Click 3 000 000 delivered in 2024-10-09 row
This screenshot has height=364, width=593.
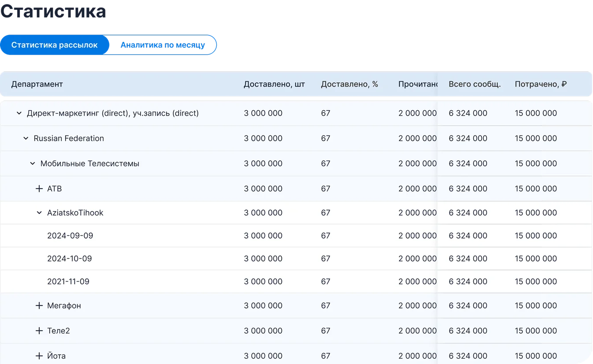pyautogui.click(x=263, y=259)
